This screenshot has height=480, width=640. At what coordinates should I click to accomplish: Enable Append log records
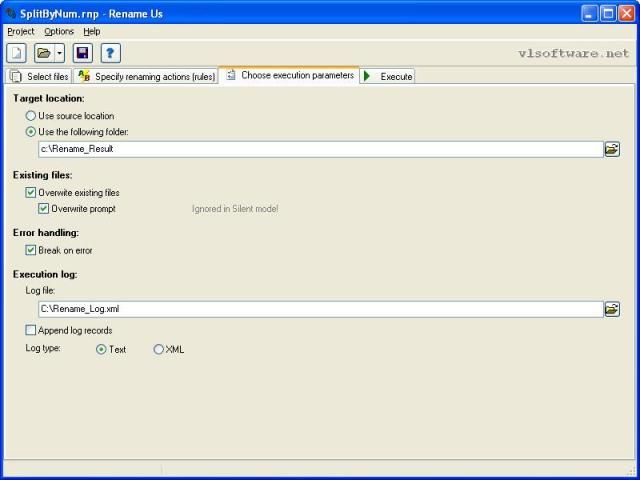(31, 330)
